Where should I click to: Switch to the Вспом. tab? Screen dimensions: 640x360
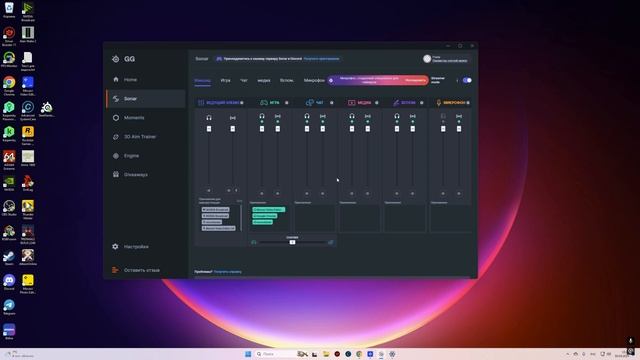click(287, 80)
